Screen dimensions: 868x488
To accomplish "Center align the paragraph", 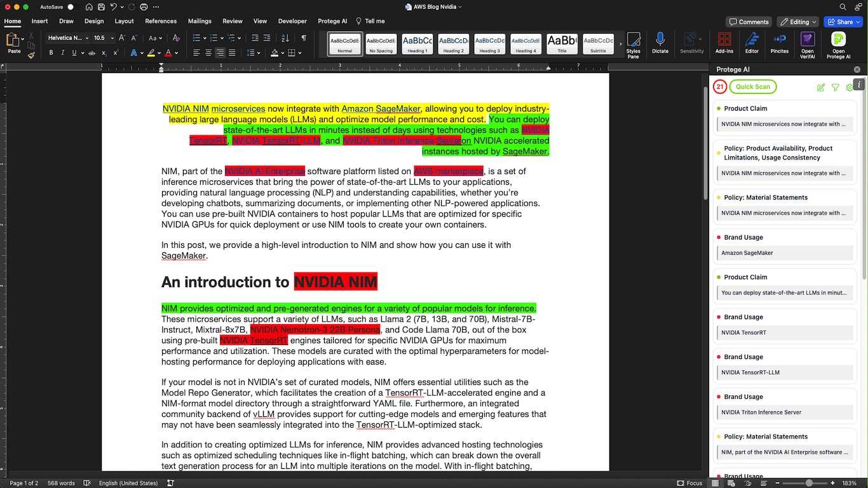I will pos(208,53).
